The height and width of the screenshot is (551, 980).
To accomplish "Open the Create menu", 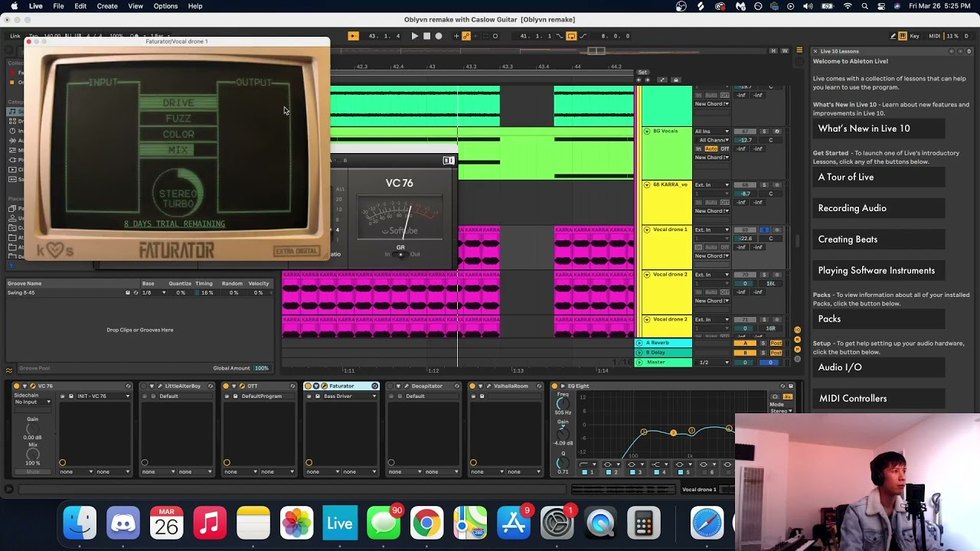I will point(107,6).
